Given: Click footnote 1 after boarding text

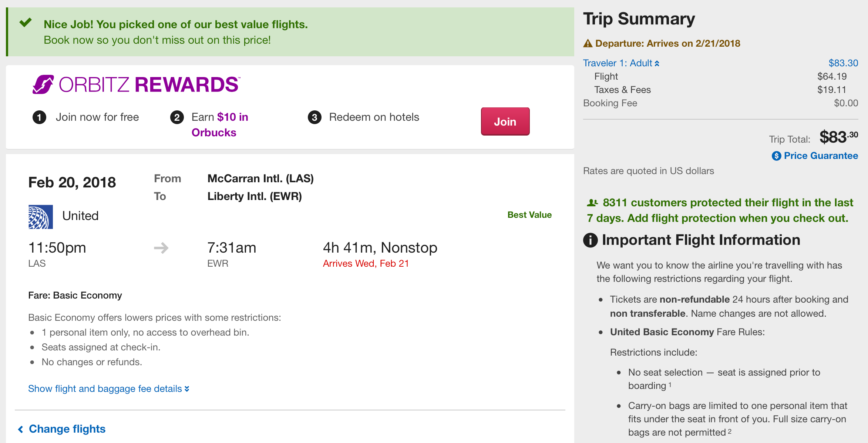Looking at the screenshot, I should click(x=670, y=384).
